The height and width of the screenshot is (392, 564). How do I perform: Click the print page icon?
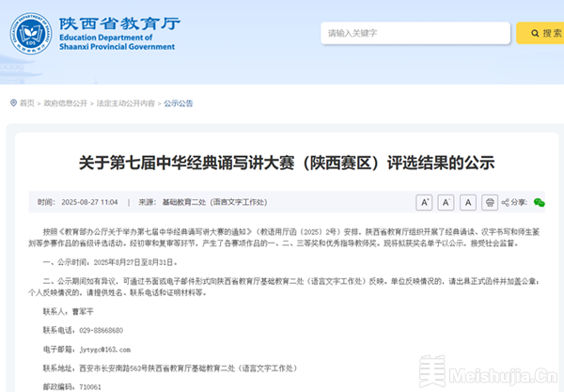coord(490,202)
